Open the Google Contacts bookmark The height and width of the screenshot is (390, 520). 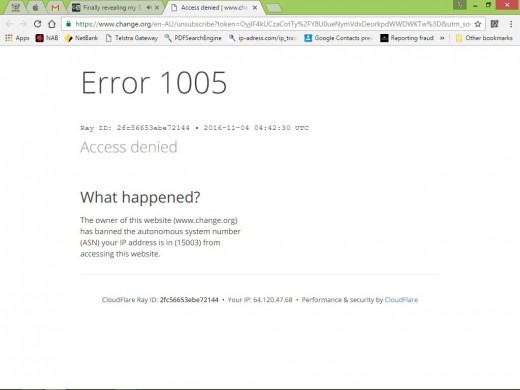(338, 38)
